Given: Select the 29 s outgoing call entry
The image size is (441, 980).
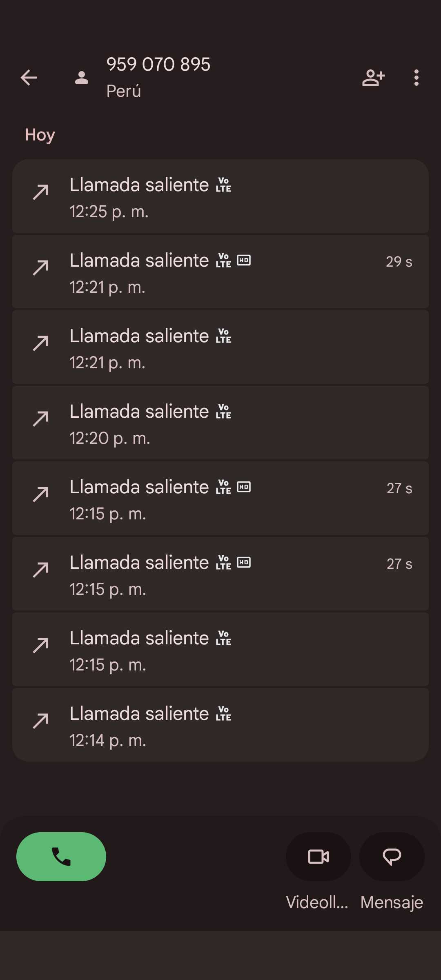Looking at the screenshot, I should click(x=220, y=272).
